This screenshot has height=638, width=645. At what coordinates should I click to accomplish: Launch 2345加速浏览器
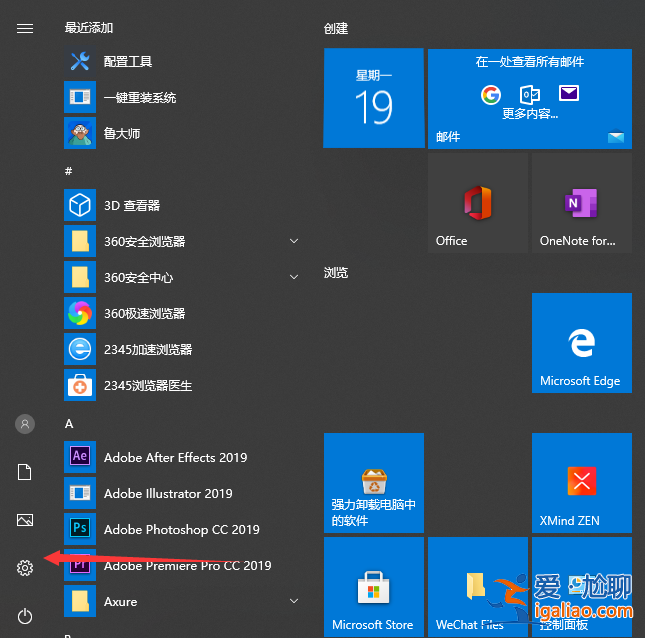coord(183,349)
